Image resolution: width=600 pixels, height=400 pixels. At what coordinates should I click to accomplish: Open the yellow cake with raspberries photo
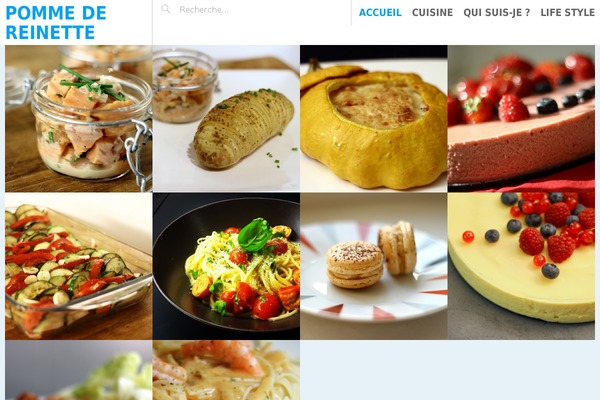(521, 266)
